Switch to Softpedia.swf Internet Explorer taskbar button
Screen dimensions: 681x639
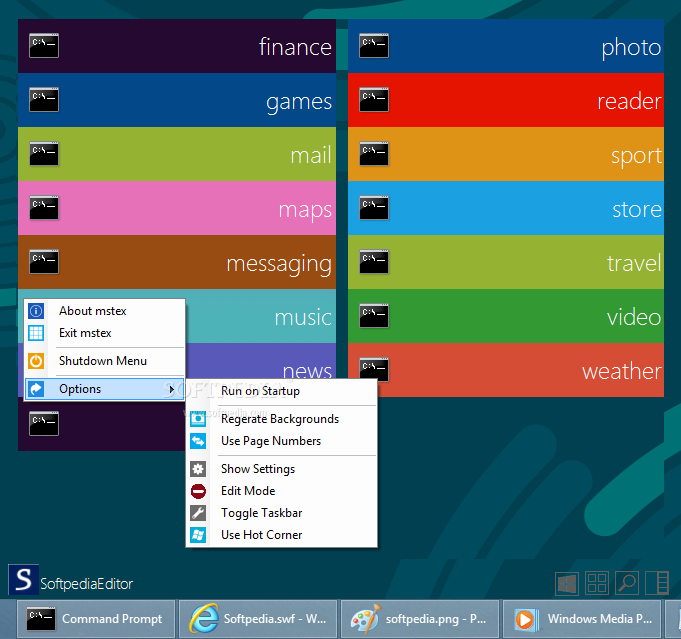pyautogui.click(x=258, y=619)
